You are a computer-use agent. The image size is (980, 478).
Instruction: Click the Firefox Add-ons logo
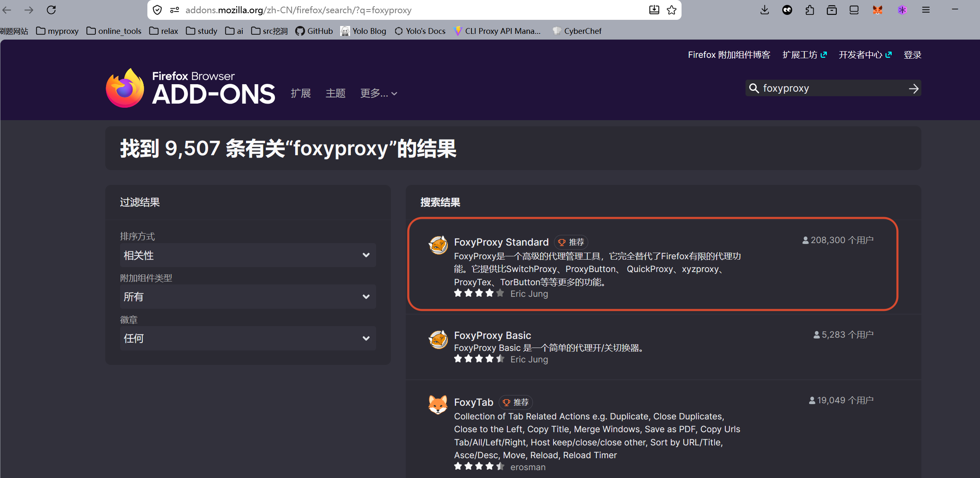pyautogui.click(x=190, y=88)
